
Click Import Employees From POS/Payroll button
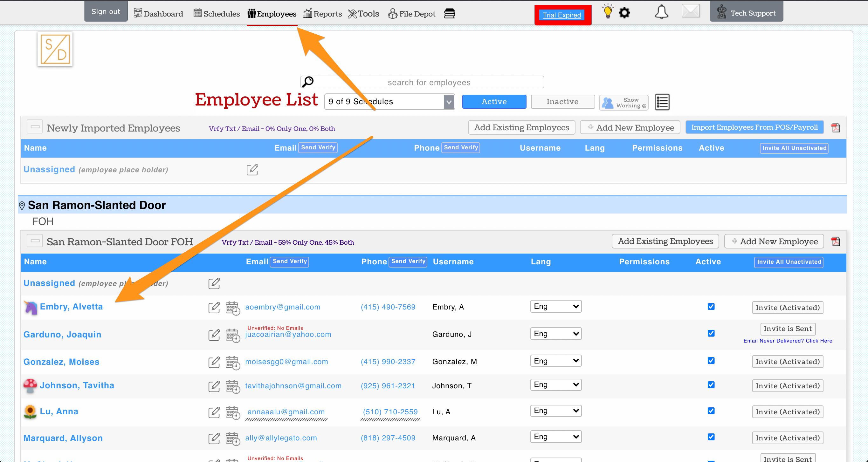tap(754, 127)
